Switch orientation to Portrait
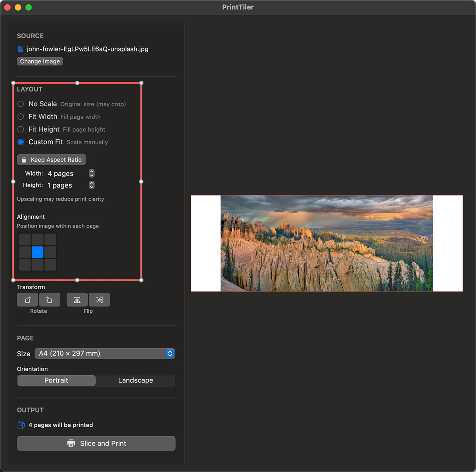 pyautogui.click(x=56, y=380)
